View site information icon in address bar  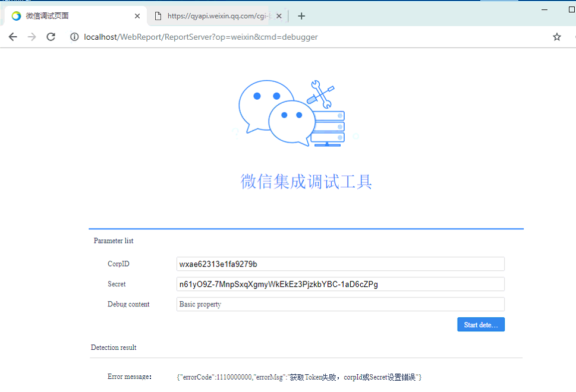click(x=74, y=37)
